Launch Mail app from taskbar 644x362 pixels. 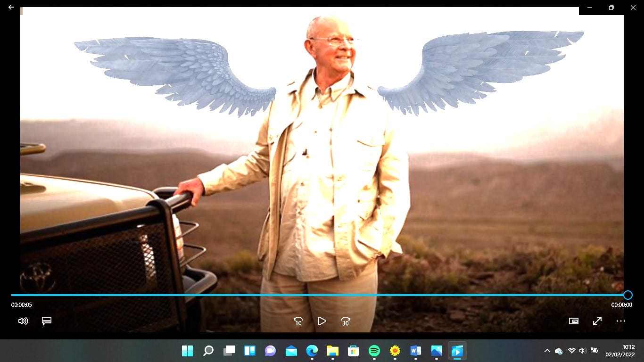pyautogui.click(x=291, y=351)
